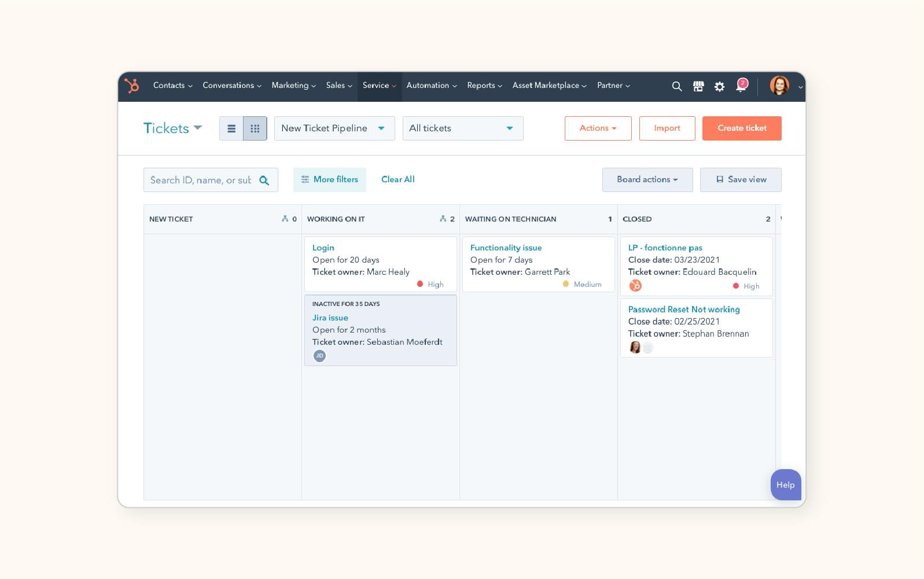This screenshot has width=924, height=579.
Task: Switch to list view layout
Action: [231, 128]
